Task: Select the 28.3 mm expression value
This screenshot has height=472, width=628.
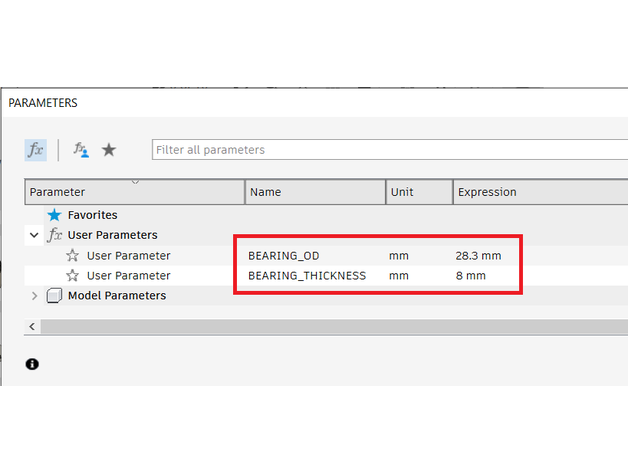Action: click(x=478, y=256)
